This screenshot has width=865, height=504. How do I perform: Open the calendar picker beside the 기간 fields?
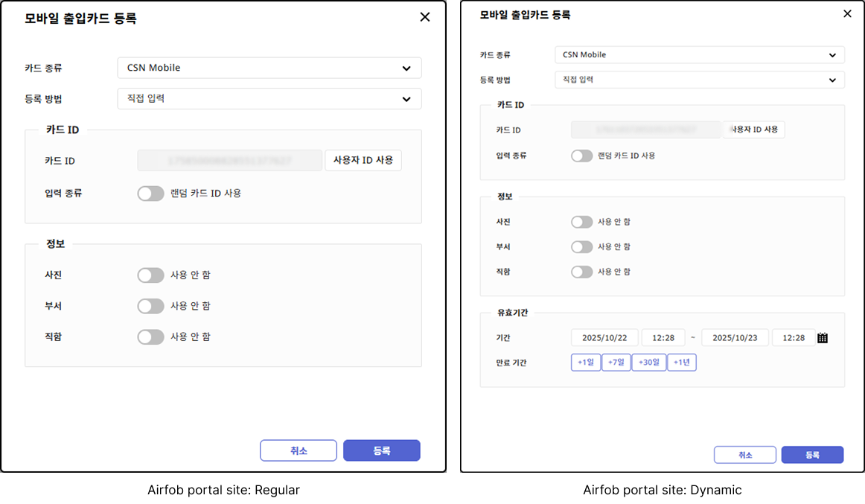pyautogui.click(x=823, y=338)
